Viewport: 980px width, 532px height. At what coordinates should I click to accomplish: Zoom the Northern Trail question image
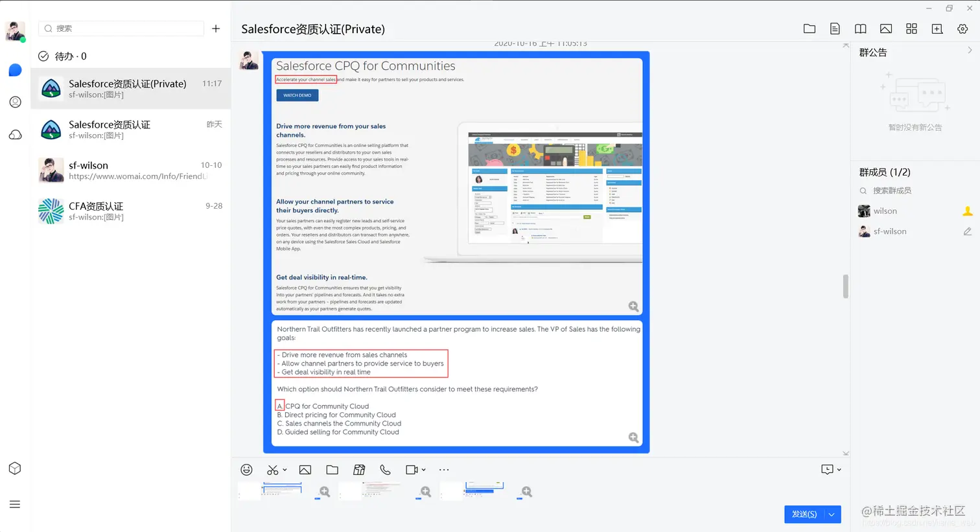[x=633, y=438]
